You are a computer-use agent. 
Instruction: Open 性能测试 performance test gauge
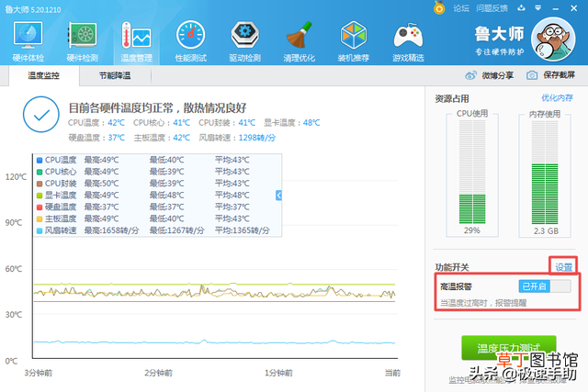coord(190,41)
